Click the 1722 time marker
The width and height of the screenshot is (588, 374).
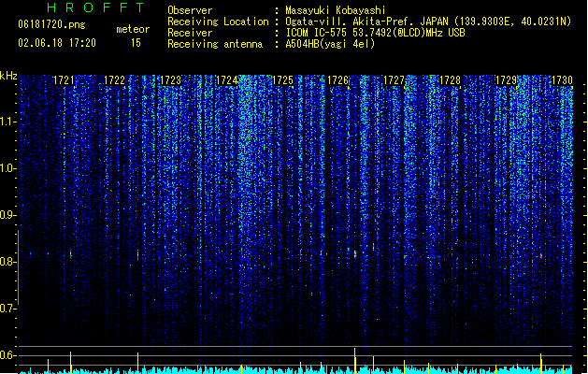114,80
